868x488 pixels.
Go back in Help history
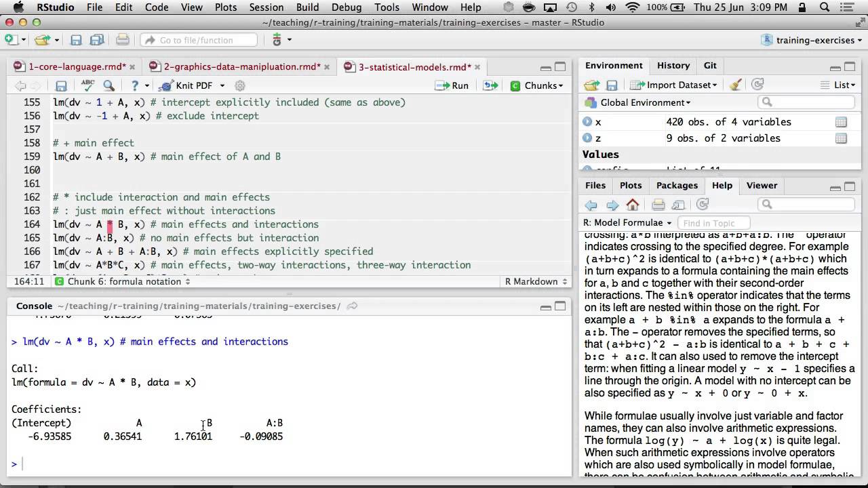(x=591, y=205)
